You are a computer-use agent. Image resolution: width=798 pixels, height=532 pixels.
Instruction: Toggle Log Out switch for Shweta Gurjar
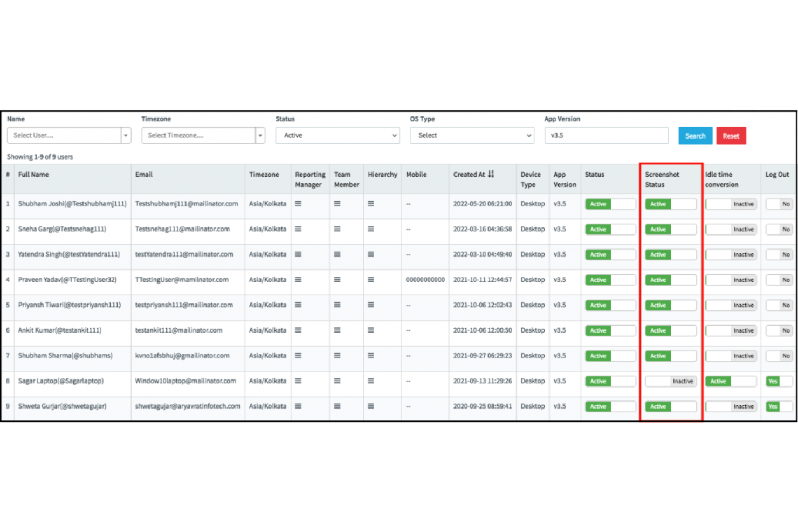coord(779,407)
